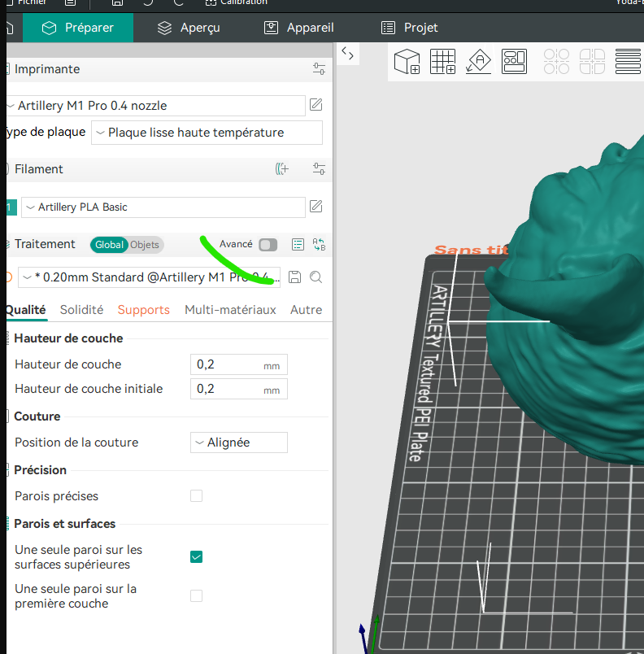The width and height of the screenshot is (644, 654).
Task: Switch to the Supports tab
Action: tap(143, 310)
